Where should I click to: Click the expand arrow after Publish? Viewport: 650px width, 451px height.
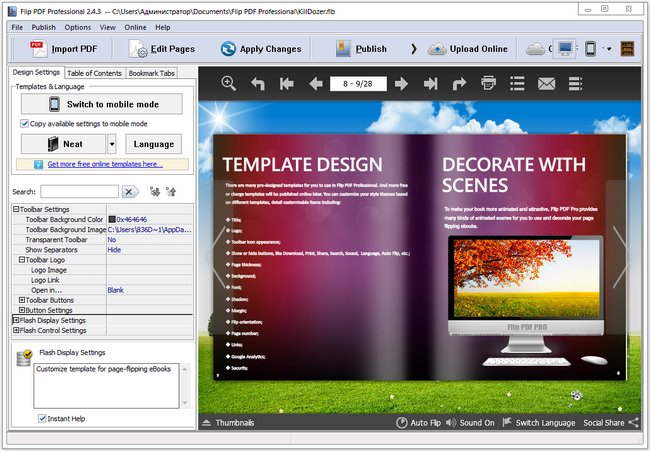[x=414, y=49]
